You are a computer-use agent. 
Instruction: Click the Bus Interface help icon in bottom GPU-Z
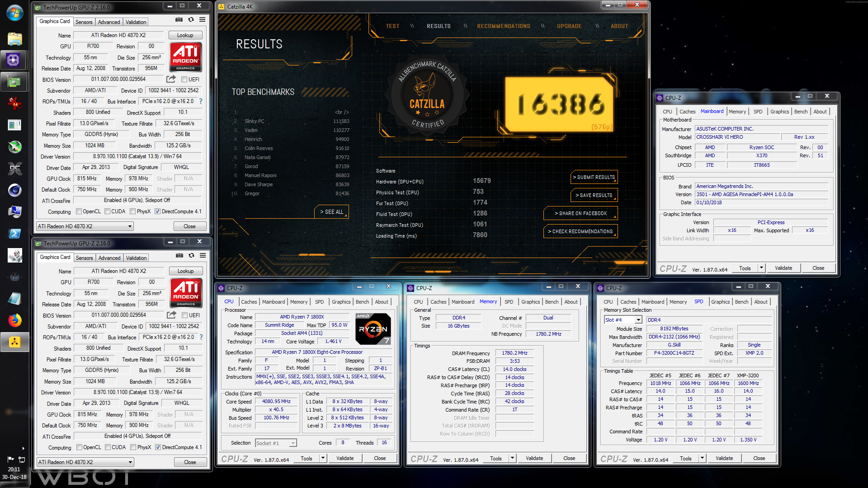[201, 337]
